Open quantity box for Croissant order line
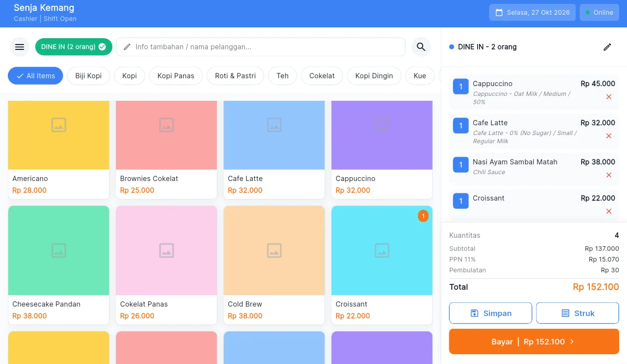Image resolution: width=627 pixels, height=364 pixels. [460, 201]
